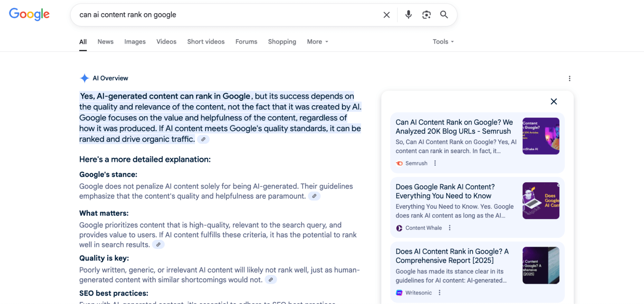The image size is (644, 304).
Task: Click the Writesonic article thumbnail image
Action: (541, 265)
